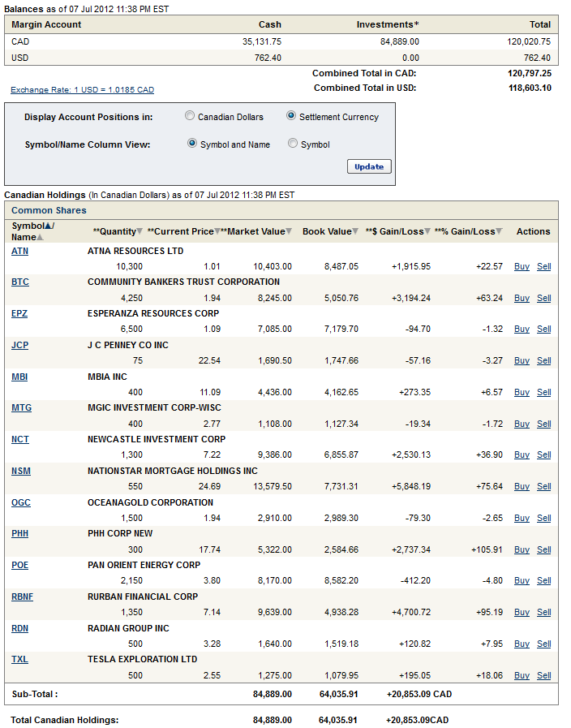Open the ATN symbol link
Viewport: 571px width, 728px height.
pos(19,252)
